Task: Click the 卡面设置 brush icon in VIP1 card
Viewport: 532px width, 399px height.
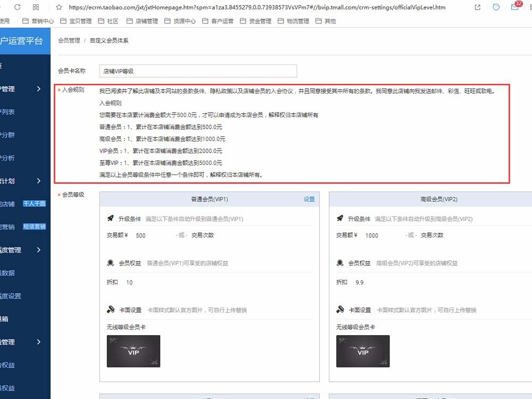Action: (x=111, y=310)
